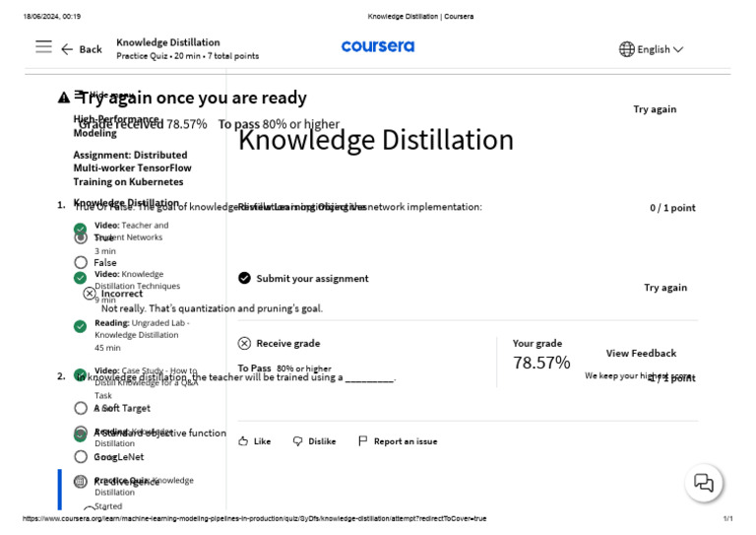
Task: Open Assignment: Distributed Multi-worker TensorFlow Training item
Action: point(132,168)
